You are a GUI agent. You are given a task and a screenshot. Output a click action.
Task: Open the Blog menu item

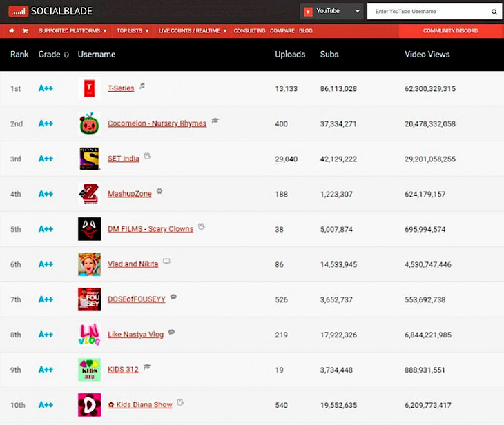click(306, 31)
